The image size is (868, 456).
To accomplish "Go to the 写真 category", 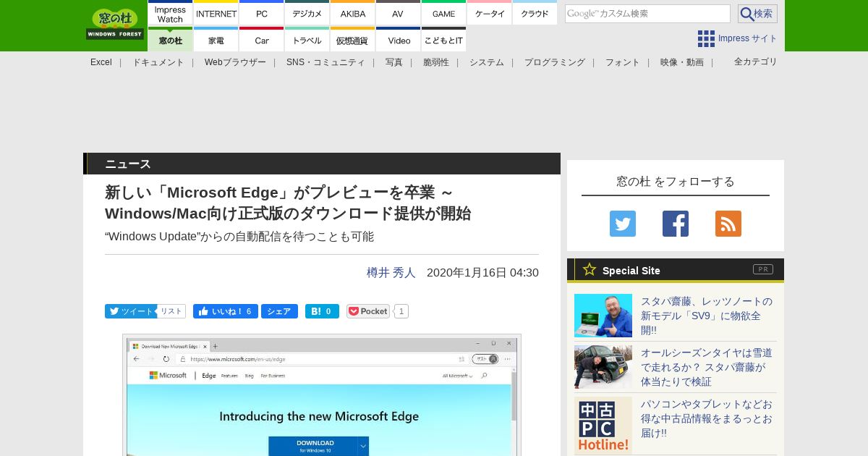I will click(394, 62).
